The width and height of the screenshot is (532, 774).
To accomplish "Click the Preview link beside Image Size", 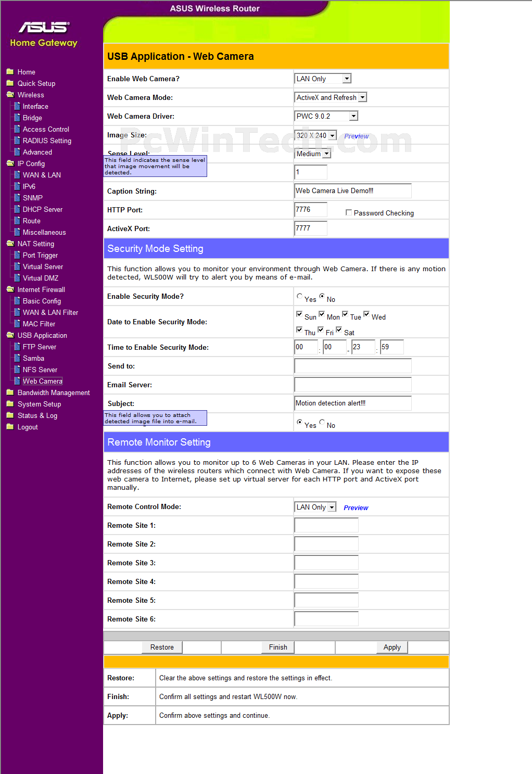I will [356, 136].
